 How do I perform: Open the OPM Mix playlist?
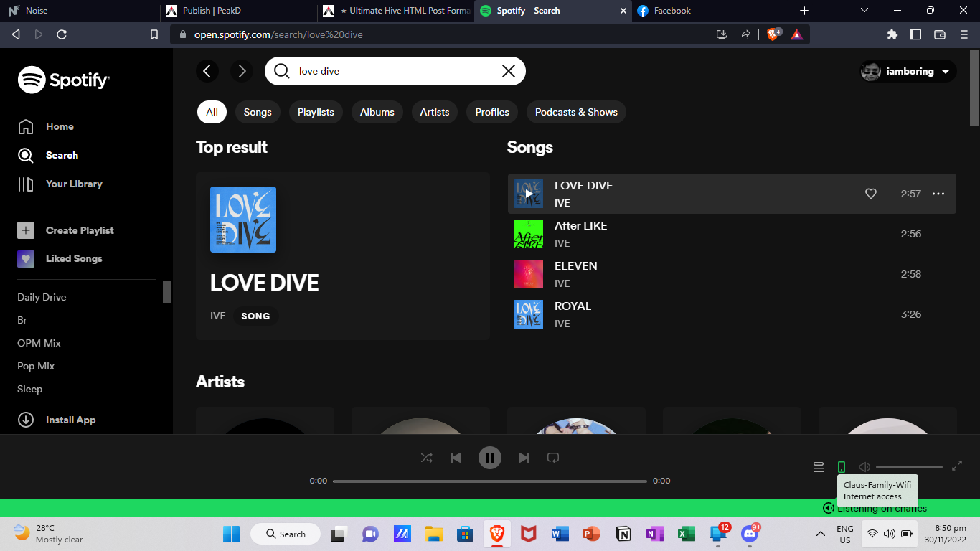click(x=39, y=343)
